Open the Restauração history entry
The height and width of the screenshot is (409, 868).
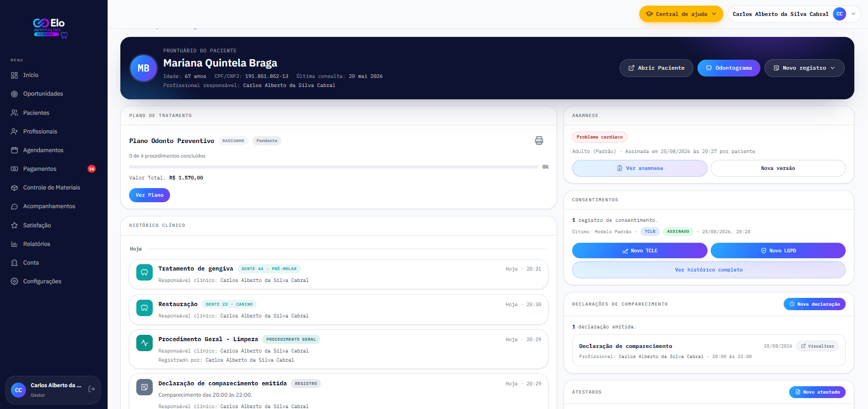point(338,310)
